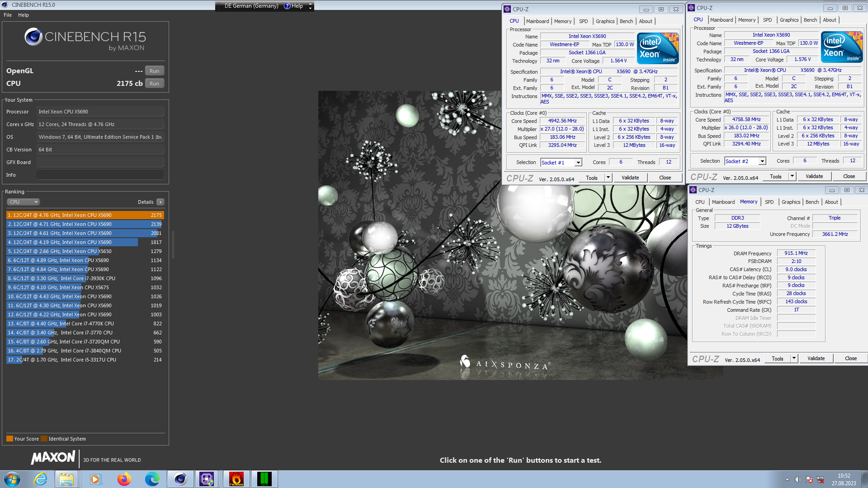868x488 pixels.
Task: Click the CPU-Z title icon of the Memory window
Action: 693,190
